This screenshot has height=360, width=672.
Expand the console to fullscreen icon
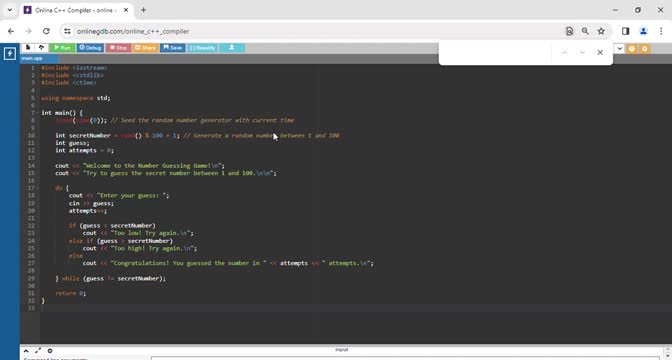(38, 351)
